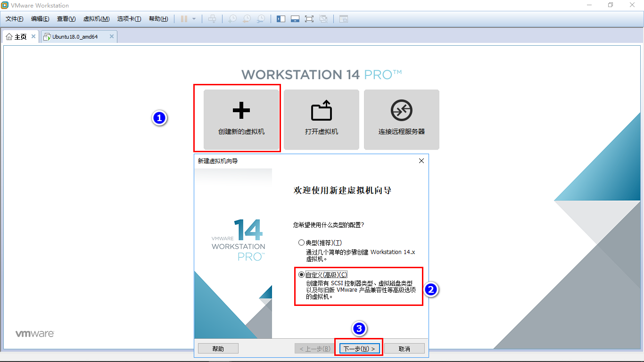Click the console view toolbar icon
The height and width of the screenshot is (362, 644).
click(x=344, y=19)
